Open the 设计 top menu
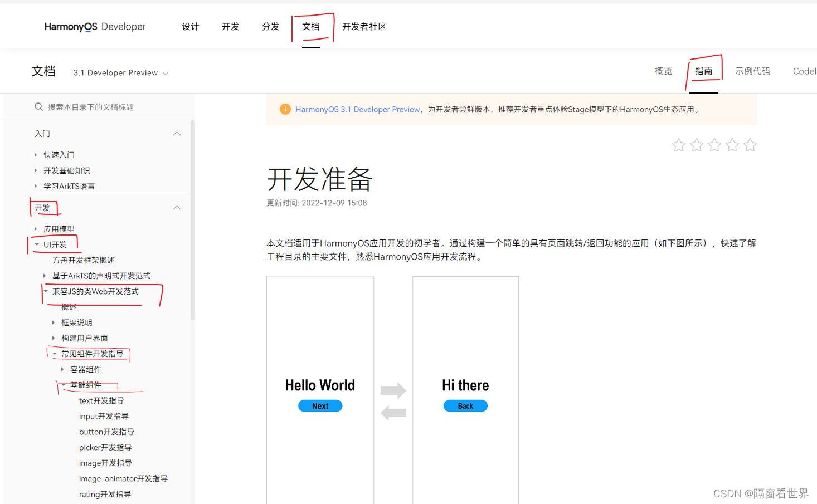Image resolution: width=817 pixels, height=504 pixels. click(190, 27)
